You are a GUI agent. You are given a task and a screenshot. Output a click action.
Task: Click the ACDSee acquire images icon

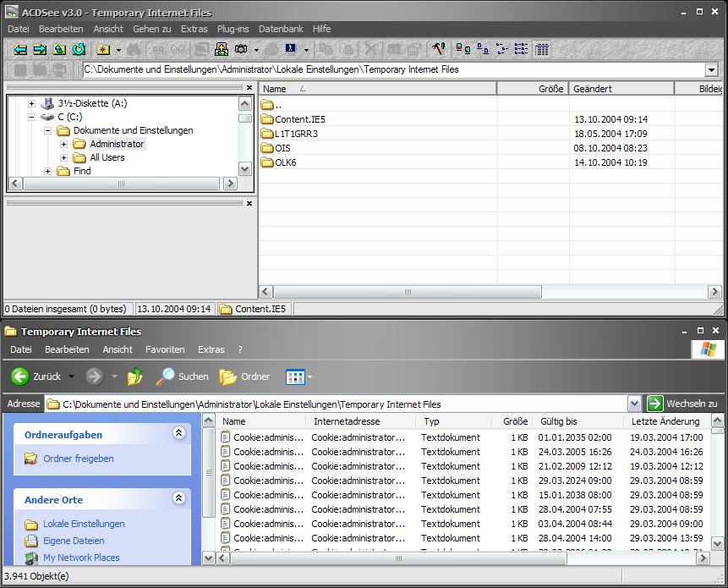point(222,49)
